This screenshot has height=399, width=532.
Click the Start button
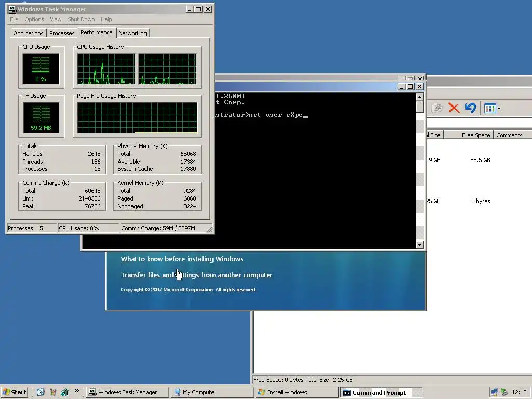click(x=14, y=392)
